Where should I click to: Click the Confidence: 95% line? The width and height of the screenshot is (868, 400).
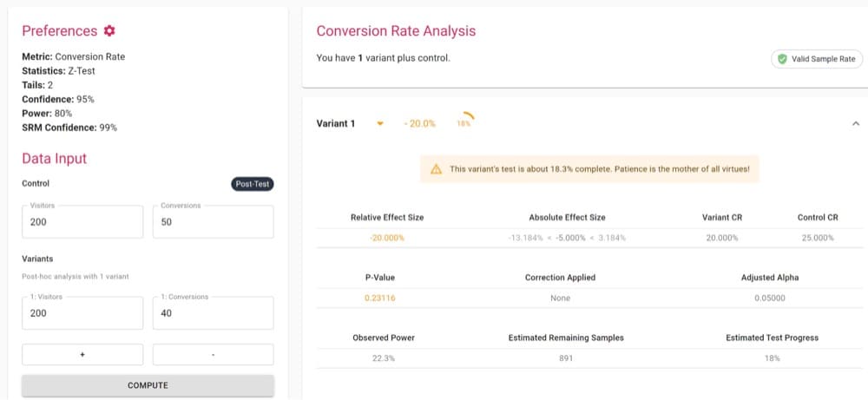58,99
